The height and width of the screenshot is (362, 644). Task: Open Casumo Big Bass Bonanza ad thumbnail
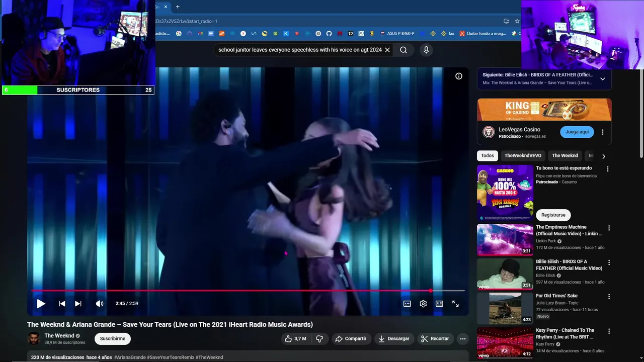(505, 193)
